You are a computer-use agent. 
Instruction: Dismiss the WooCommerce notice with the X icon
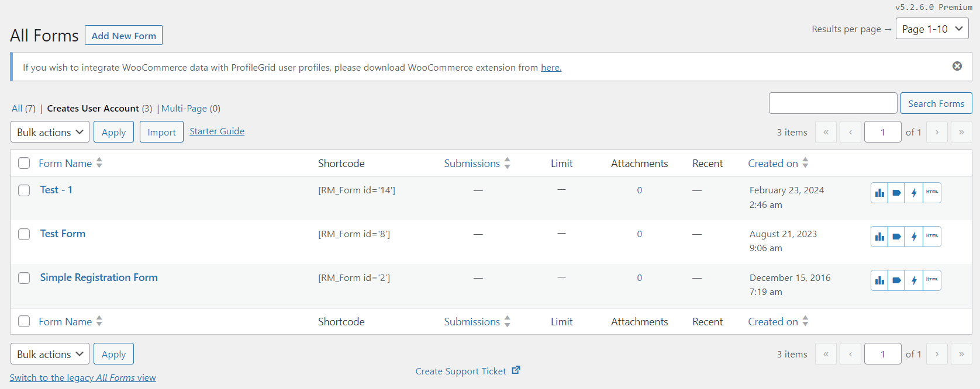(x=957, y=66)
